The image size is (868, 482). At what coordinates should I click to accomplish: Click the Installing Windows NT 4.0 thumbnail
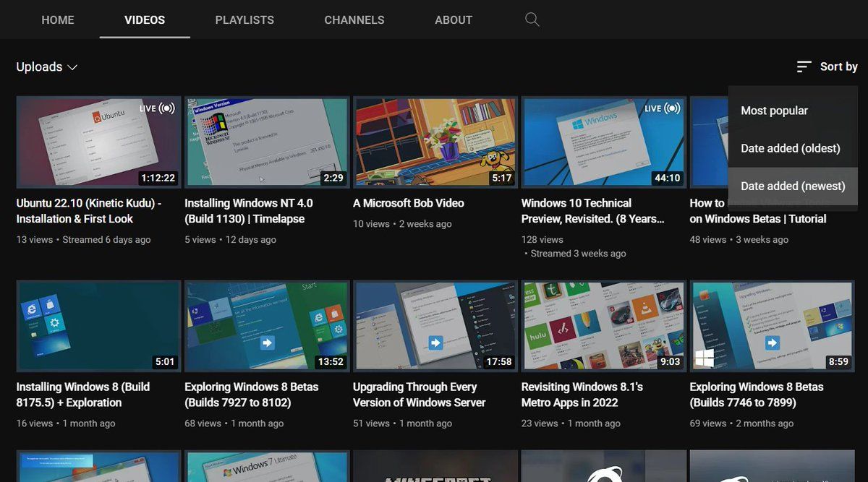266,142
